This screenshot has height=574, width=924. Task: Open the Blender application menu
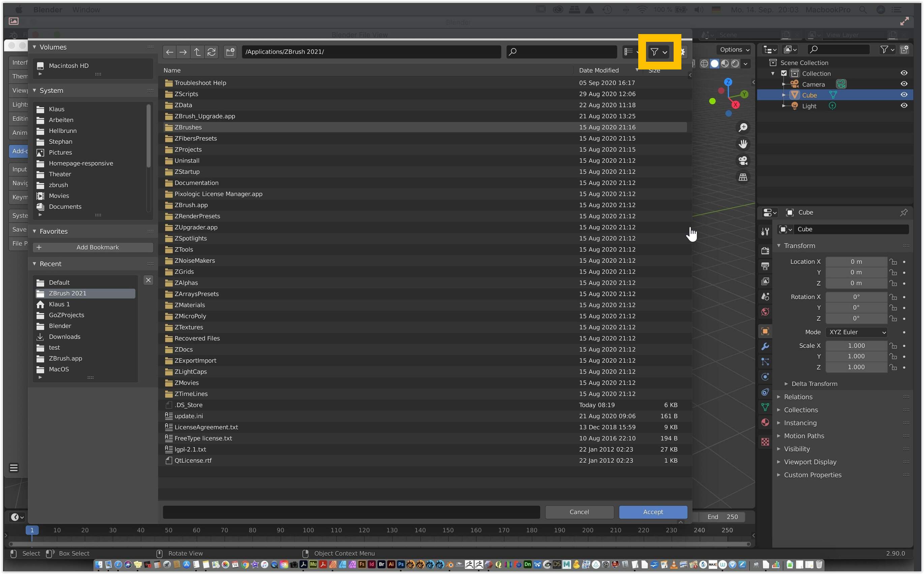[48, 9]
